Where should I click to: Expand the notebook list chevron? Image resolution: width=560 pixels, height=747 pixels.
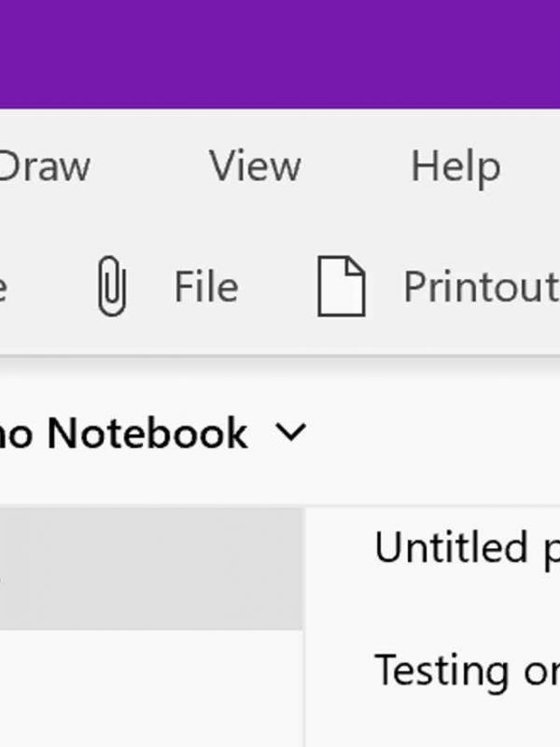point(290,432)
